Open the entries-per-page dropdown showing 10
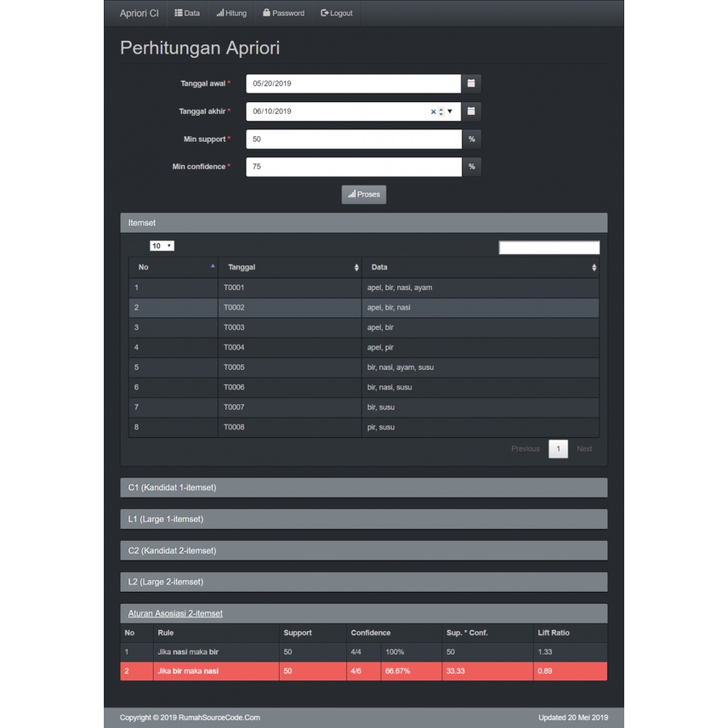This screenshot has height=728, width=728. (161, 246)
